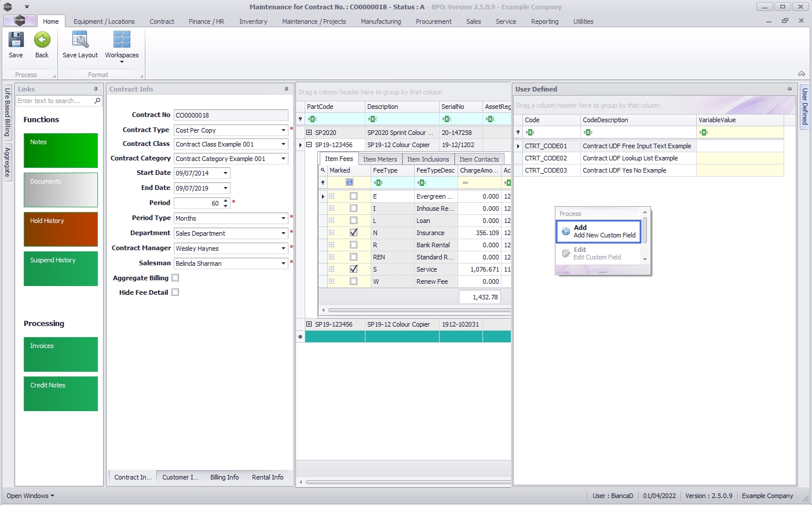Click the Links search text field
The width and height of the screenshot is (812, 505).
pyautogui.click(x=54, y=101)
